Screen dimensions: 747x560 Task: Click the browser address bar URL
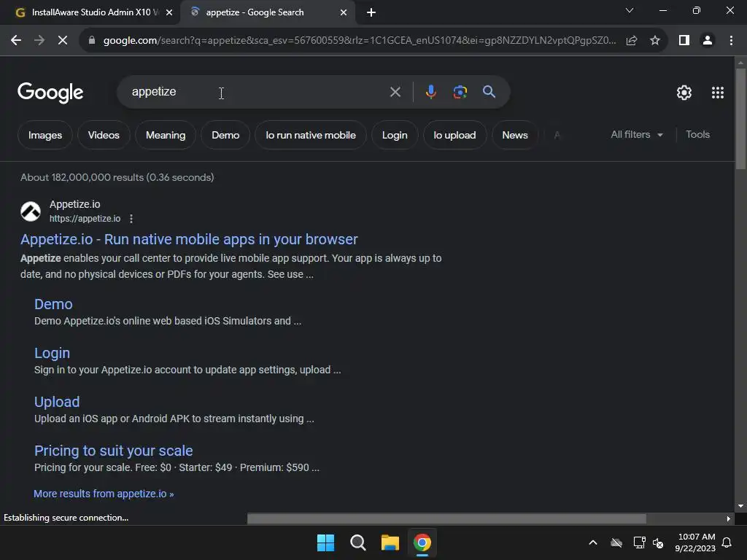[x=359, y=41]
